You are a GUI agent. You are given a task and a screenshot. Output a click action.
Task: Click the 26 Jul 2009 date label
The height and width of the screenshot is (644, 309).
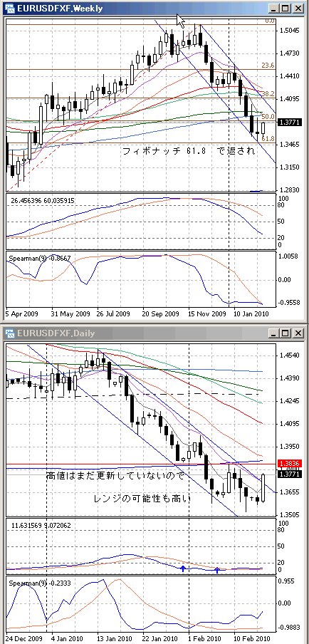[x=114, y=313]
